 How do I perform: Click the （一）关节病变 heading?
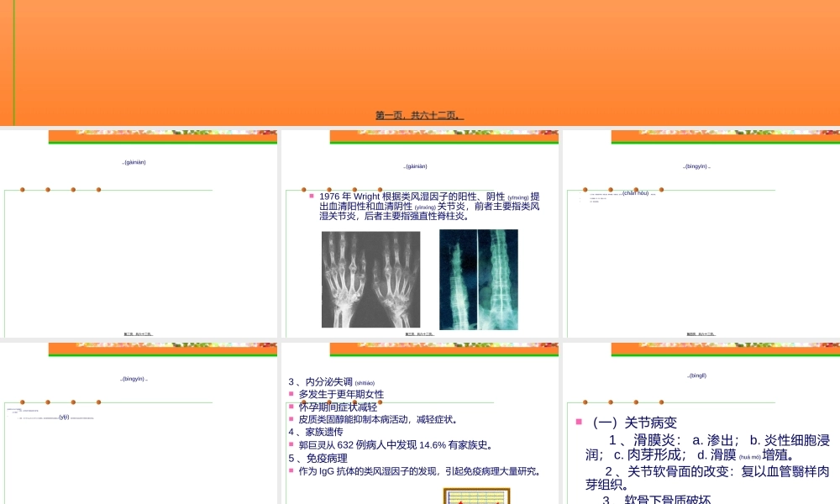click(634, 423)
